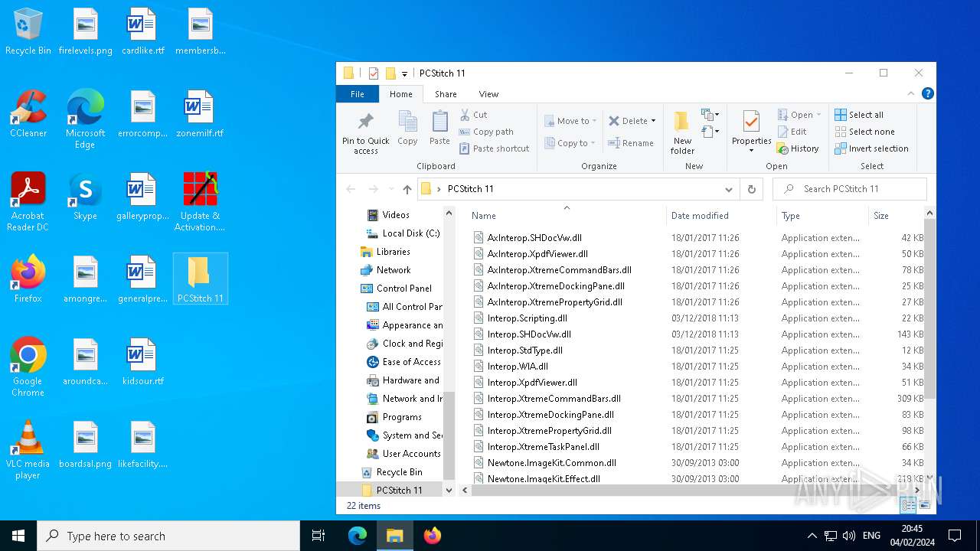Open Explorer Help question mark icon

coord(927,93)
